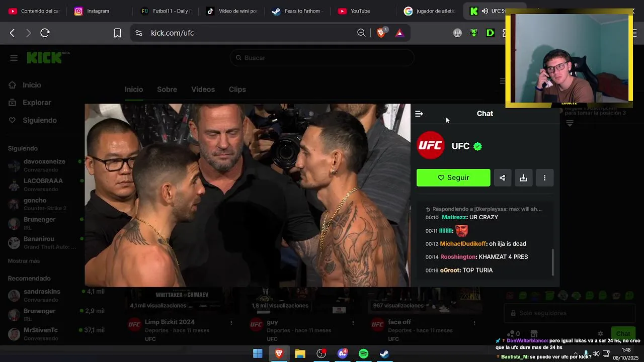This screenshot has height=362, width=644.
Task: Show hidden tray icons chevron
Action: tap(576, 353)
